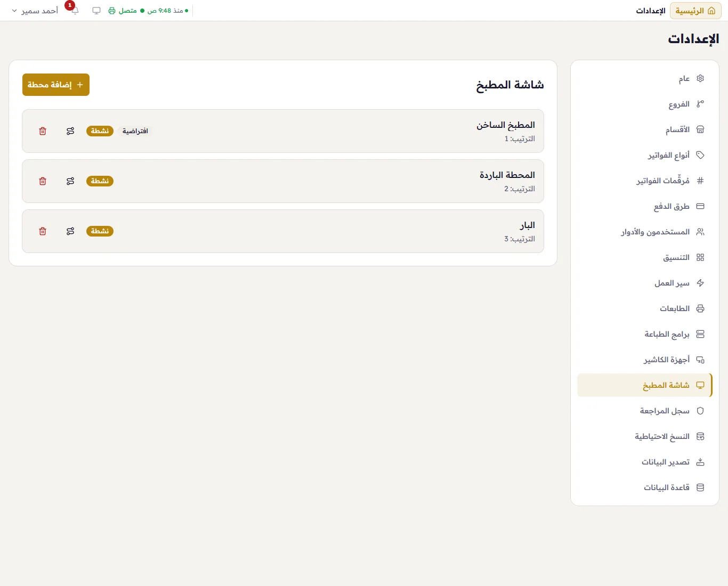Click the printer connected icon
Image resolution: width=728 pixels, height=586 pixels.
click(112, 11)
